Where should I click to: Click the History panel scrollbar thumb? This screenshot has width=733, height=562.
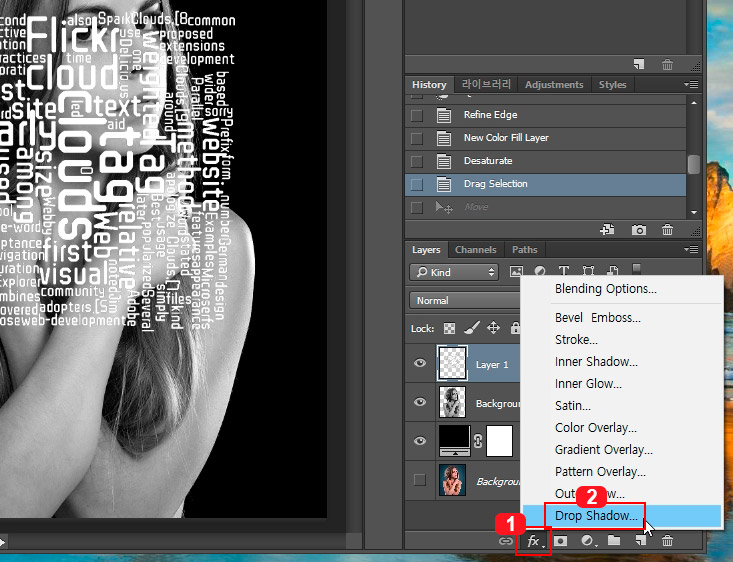694,164
